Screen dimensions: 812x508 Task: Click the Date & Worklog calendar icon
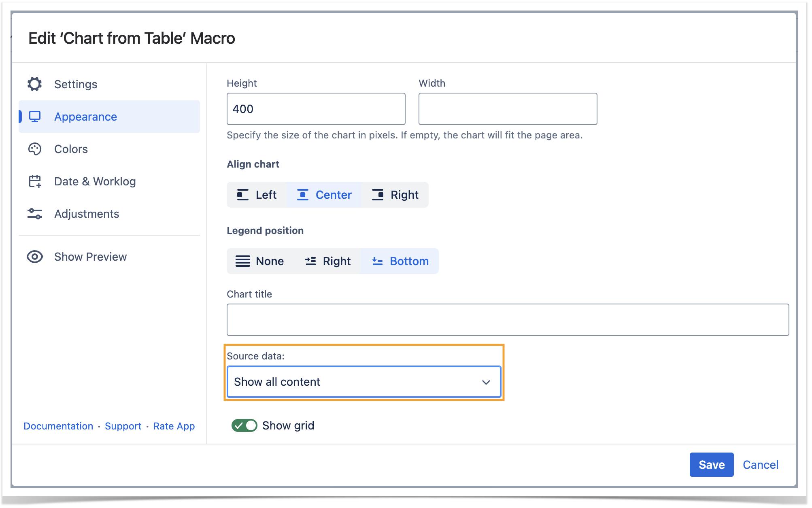(x=35, y=181)
